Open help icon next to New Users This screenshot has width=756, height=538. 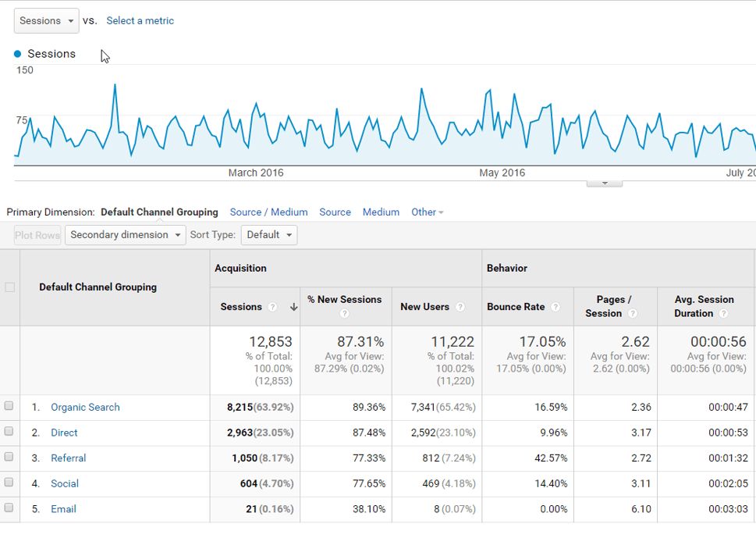[460, 307]
